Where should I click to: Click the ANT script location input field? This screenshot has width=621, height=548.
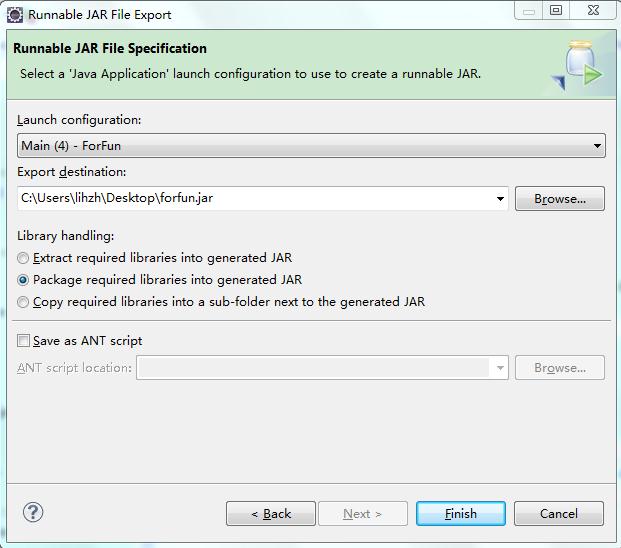click(x=313, y=368)
